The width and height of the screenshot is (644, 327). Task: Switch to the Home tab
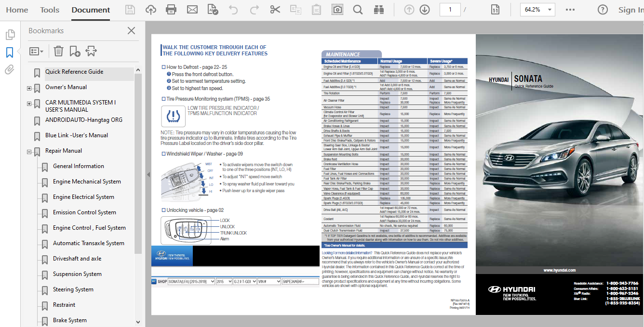click(17, 10)
